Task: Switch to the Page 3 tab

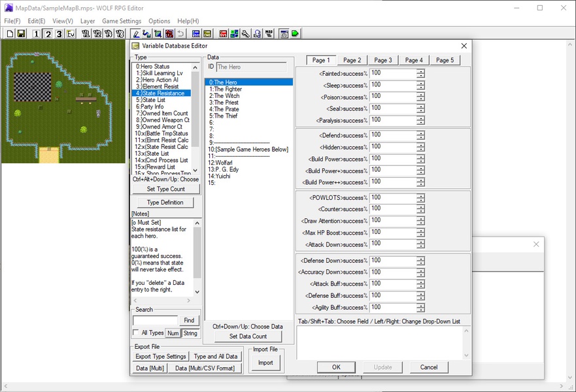Action: pos(383,60)
